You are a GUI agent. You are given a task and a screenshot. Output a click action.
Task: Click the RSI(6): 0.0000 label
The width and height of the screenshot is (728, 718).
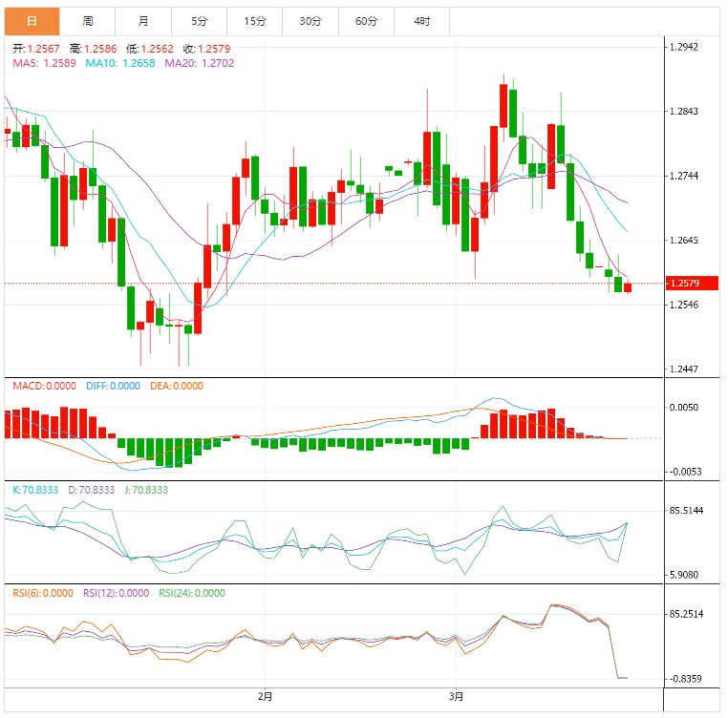click(x=43, y=594)
